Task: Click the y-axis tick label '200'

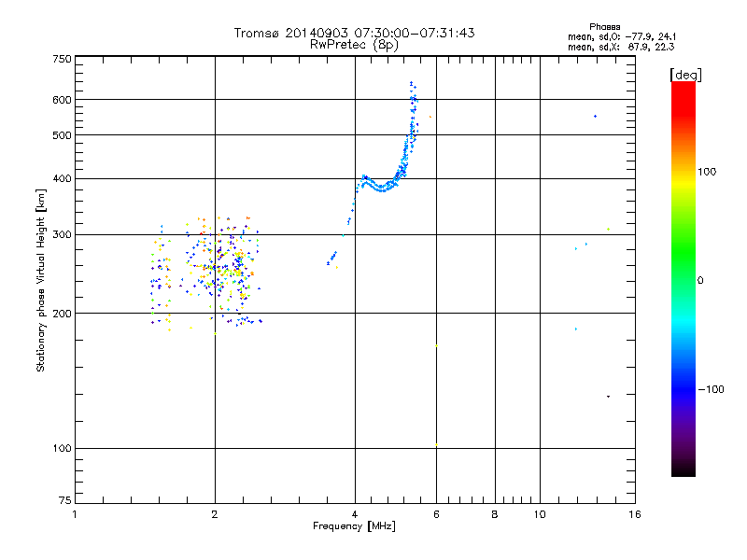Action: [62, 314]
